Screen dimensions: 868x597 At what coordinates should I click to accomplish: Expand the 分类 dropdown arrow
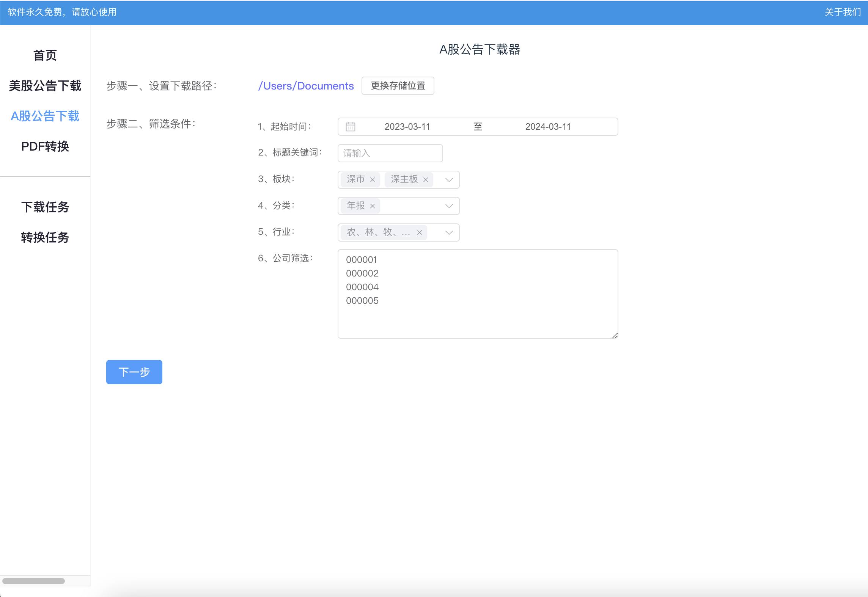(449, 206)
